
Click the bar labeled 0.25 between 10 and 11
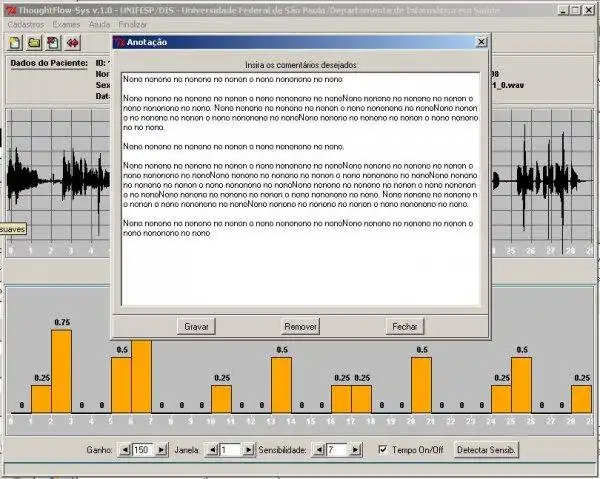(x=222, y=399)
